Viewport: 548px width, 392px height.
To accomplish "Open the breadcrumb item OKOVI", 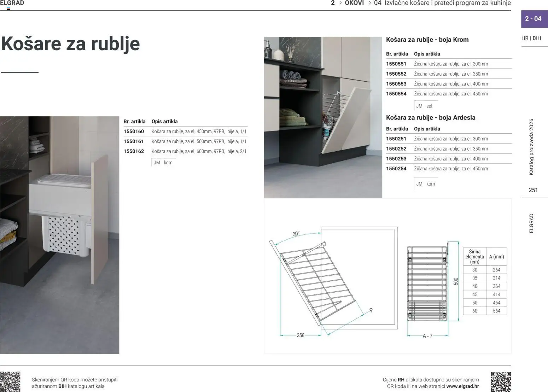I will pyautogui.click(x=354, y=3).
